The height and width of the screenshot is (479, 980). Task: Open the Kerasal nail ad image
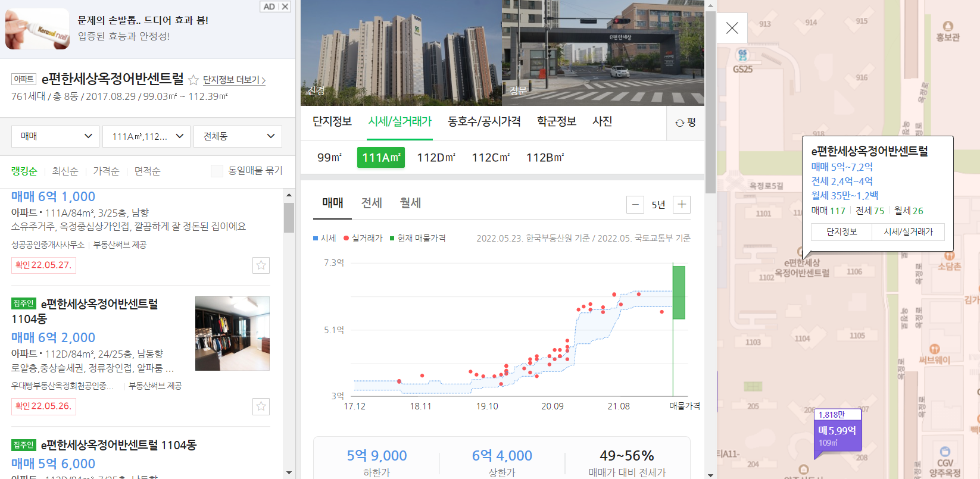click(x=38, y=29)
